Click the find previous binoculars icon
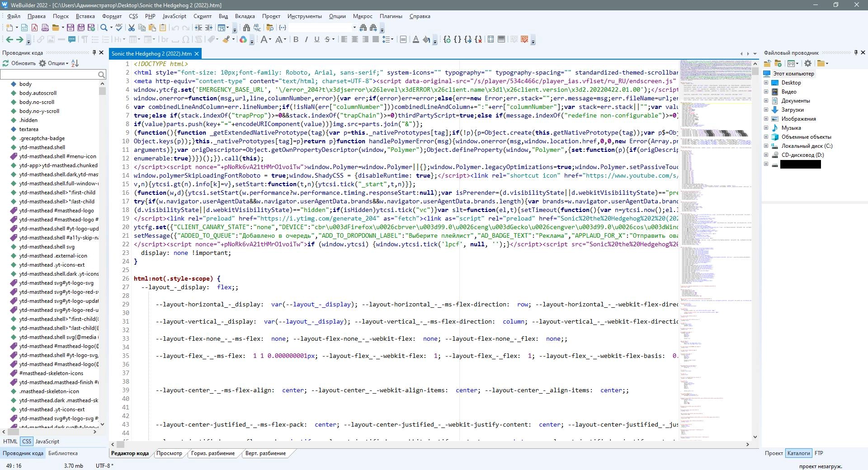This screenshot has width=868, height=470. click(x=363, y=28)
